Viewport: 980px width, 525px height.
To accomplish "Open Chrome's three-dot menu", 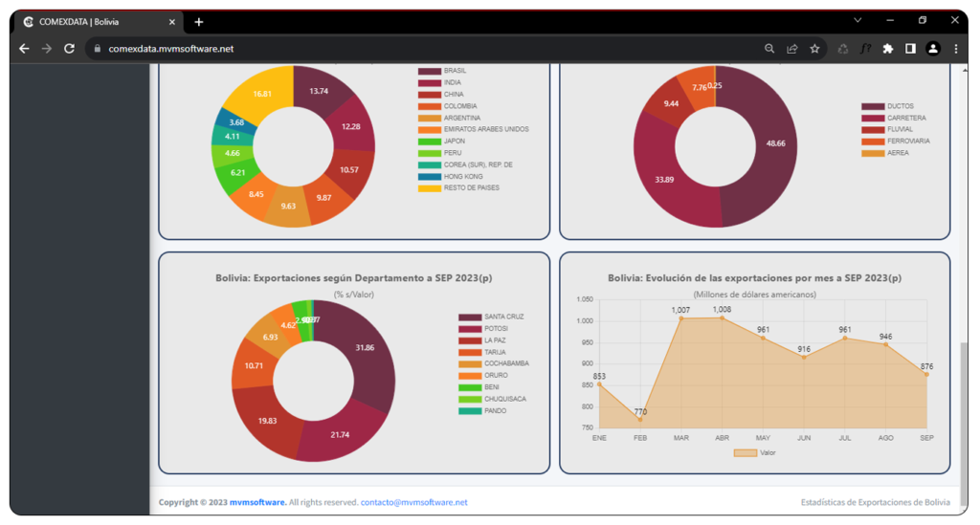I will pyautogui.click(x=956, y=49).
